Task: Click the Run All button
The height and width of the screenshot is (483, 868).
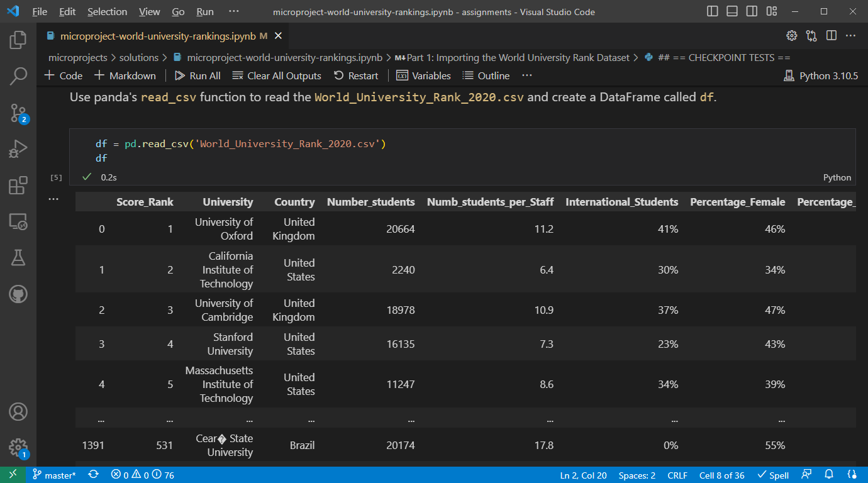Action: point(198,75)
